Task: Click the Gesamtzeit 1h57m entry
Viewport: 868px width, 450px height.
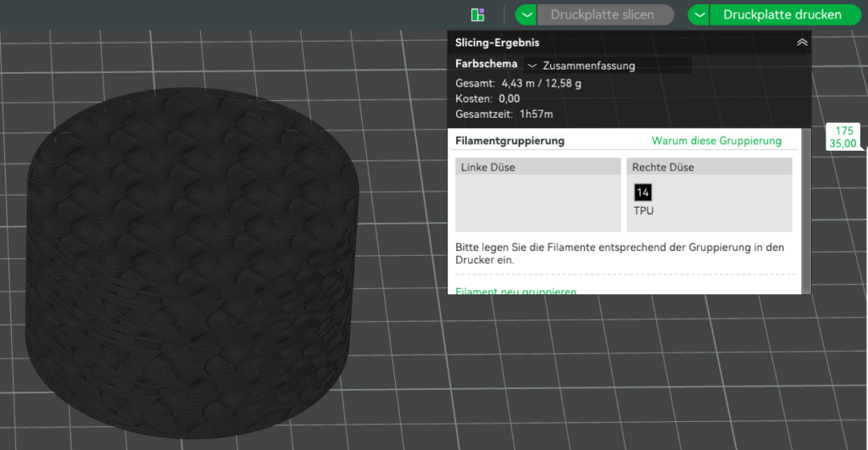Action: tap(505, 114)
